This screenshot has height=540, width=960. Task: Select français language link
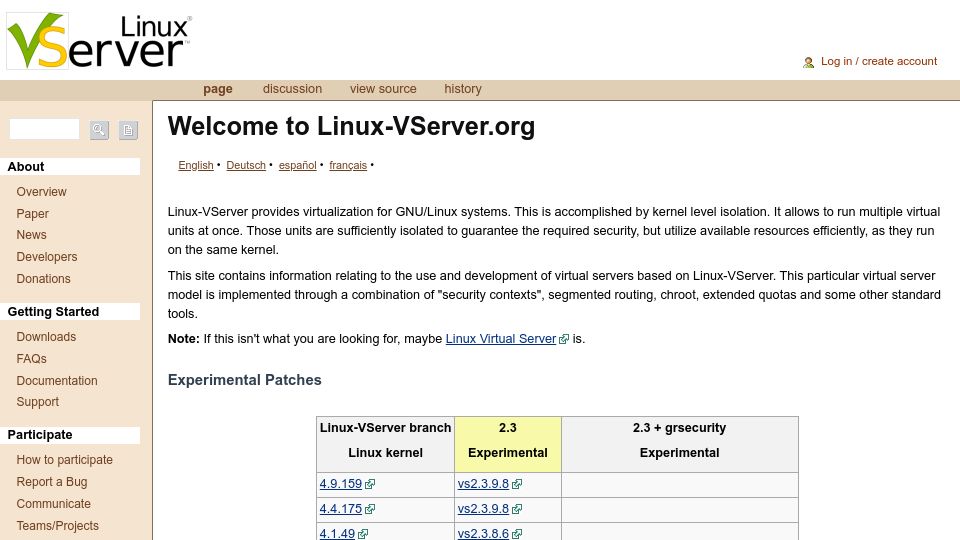coord(348,165)
